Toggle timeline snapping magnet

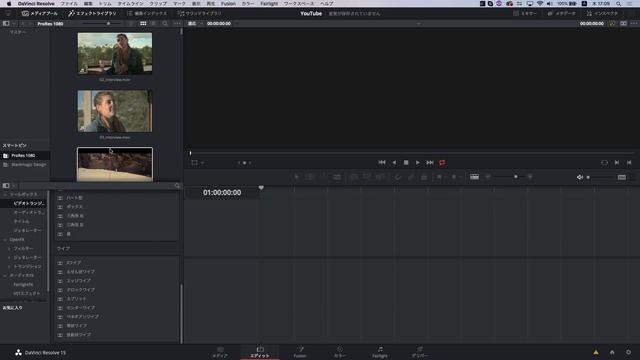point(398,177)
